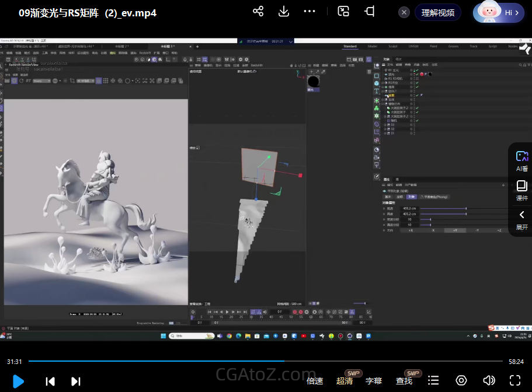The width and height of the screenshot is (532, 392).
Task: Click the download icon in the header
Action: click(x=284, y=12)
